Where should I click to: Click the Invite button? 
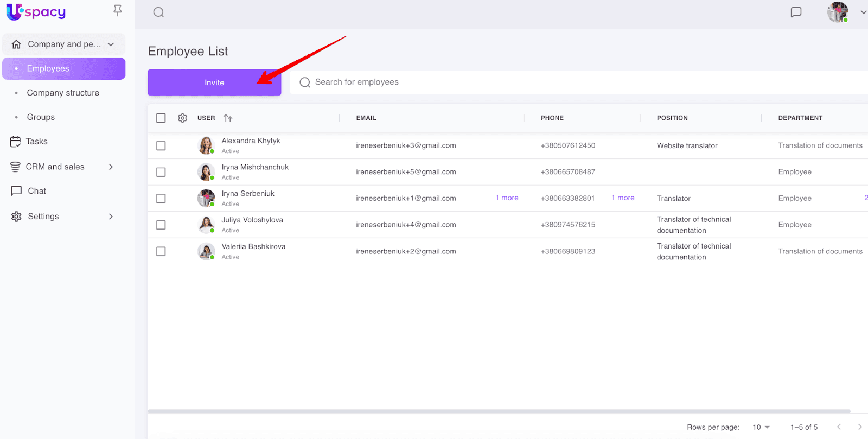pos(214,82)
